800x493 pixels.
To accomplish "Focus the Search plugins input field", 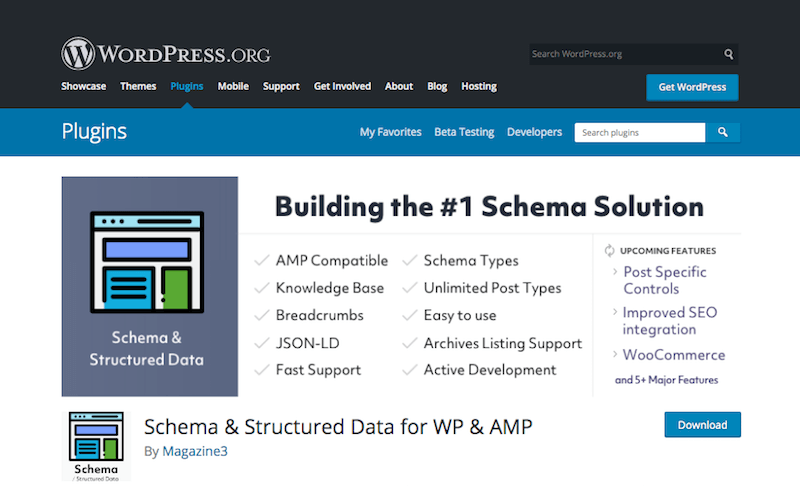I will tap(640, 133).
